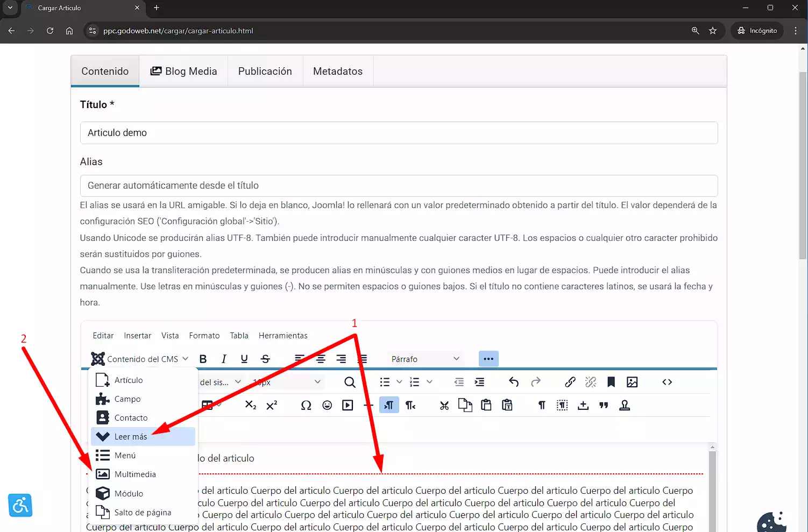Toggle bold formatting

pos(203,359)
